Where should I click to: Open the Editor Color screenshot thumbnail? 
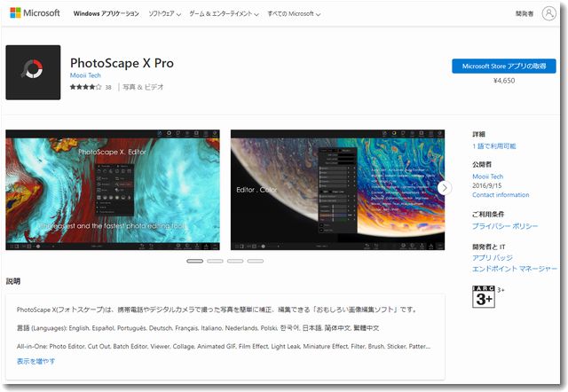click(x=337, y=190)
